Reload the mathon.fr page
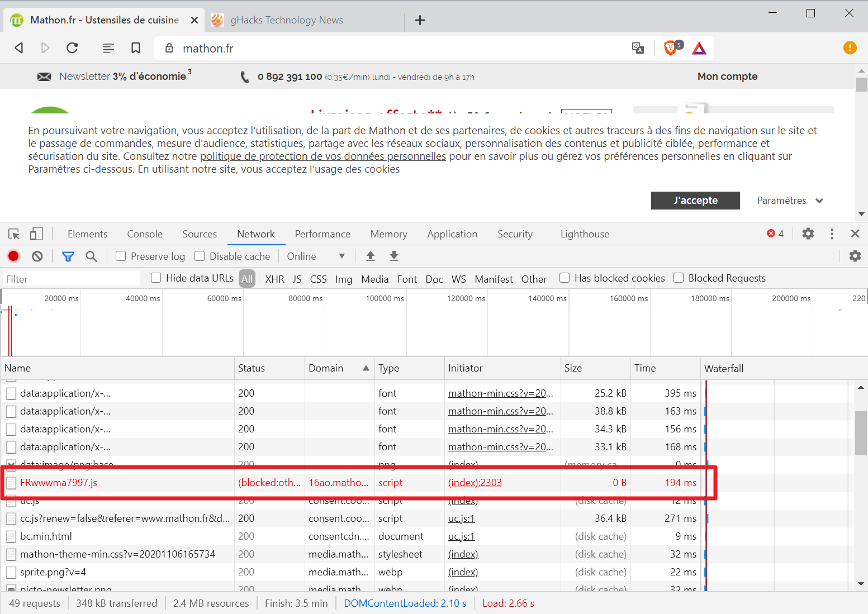Image resolution: width=868 pixels, height=614 pixels. click(72, 48)
